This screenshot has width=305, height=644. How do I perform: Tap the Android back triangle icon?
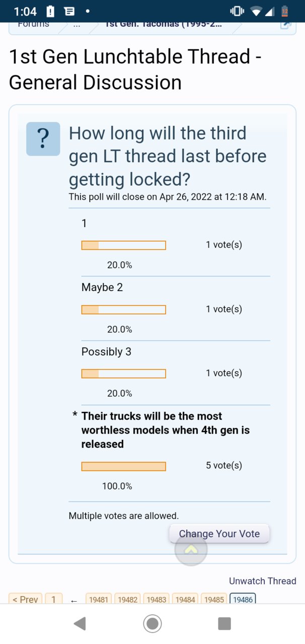80,624
